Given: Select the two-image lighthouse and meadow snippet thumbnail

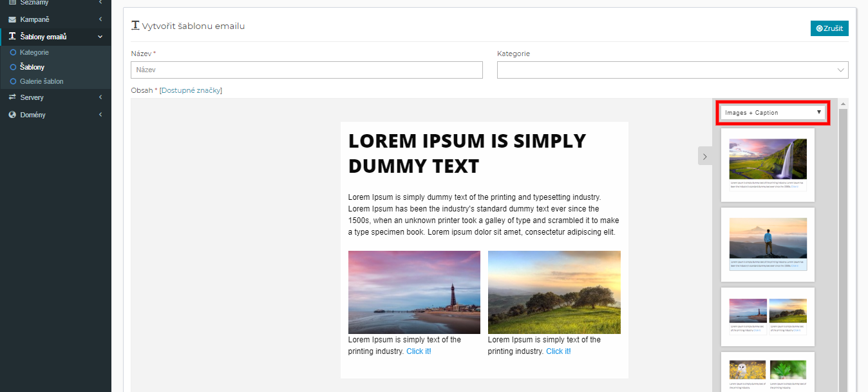Looking at the screenshot, I should point(768,317).
